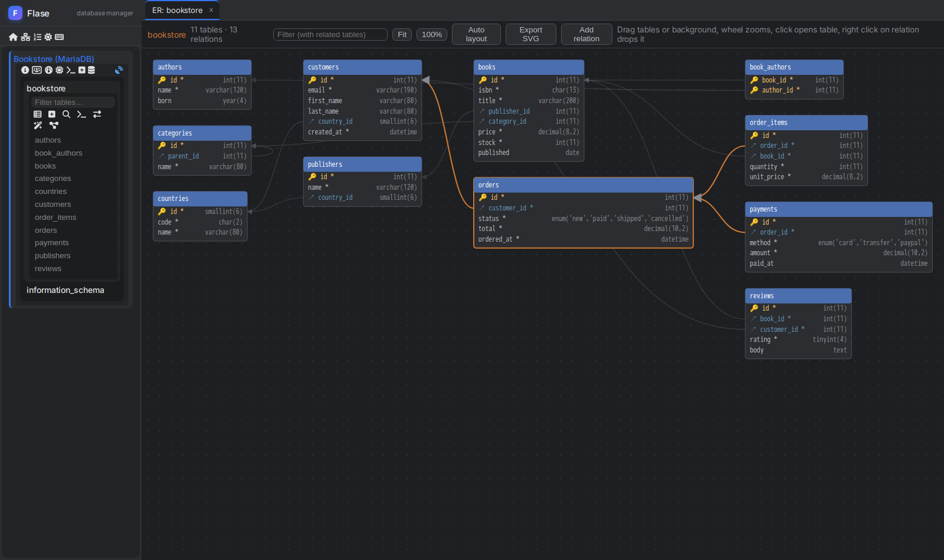The width and height of the screenshot is (944, 560).
Task: Collapse the bookstore database node
Action: [46, 88]
